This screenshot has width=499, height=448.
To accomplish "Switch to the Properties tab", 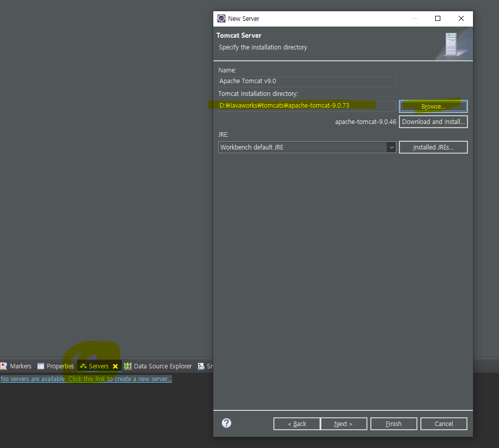I will click(56, 366).
